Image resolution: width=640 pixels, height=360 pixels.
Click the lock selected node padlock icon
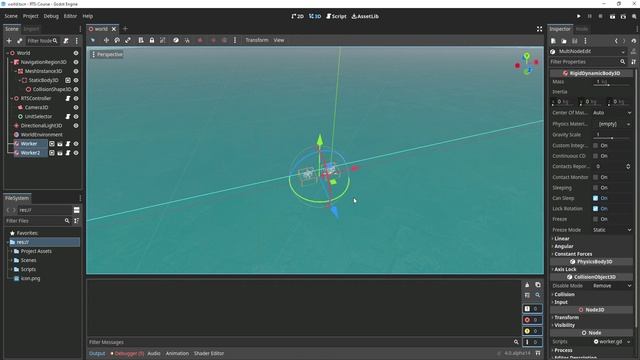point(152,40)
